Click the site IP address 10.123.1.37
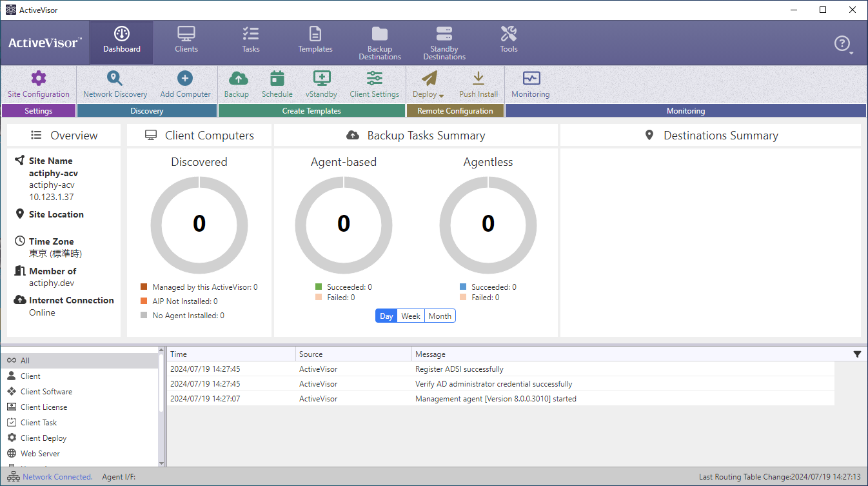Image resolution: width=868 pixels, height=486 pixels. pos(51,197)
